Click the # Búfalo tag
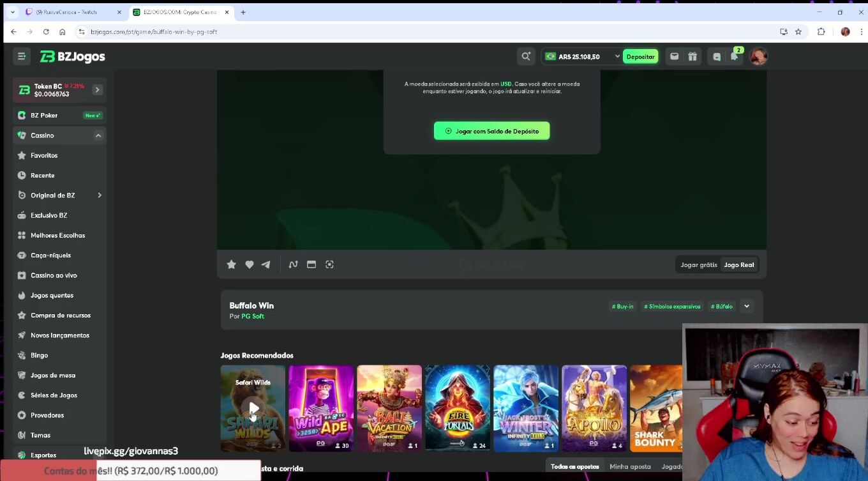The height and width of the screenshot is (481, 868). click(721, 307)
